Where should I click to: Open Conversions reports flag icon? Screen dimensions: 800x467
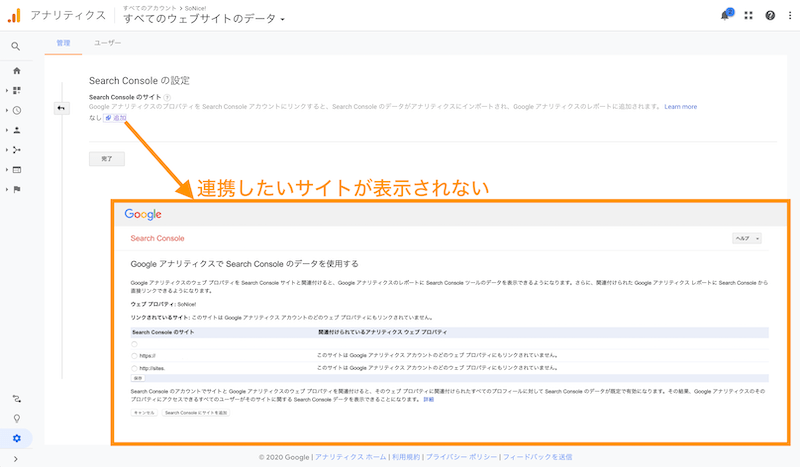click(x=17, y=189)
